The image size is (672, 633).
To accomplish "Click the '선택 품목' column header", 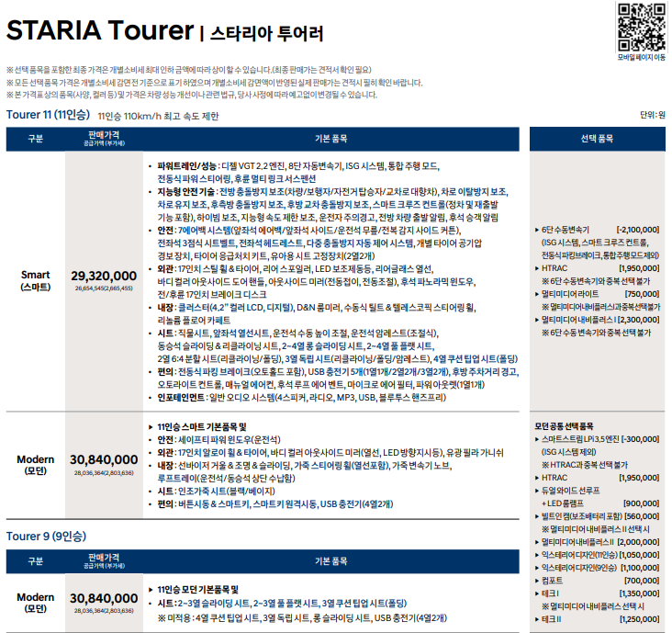I will pyautogui.click(x=597, y=139).
